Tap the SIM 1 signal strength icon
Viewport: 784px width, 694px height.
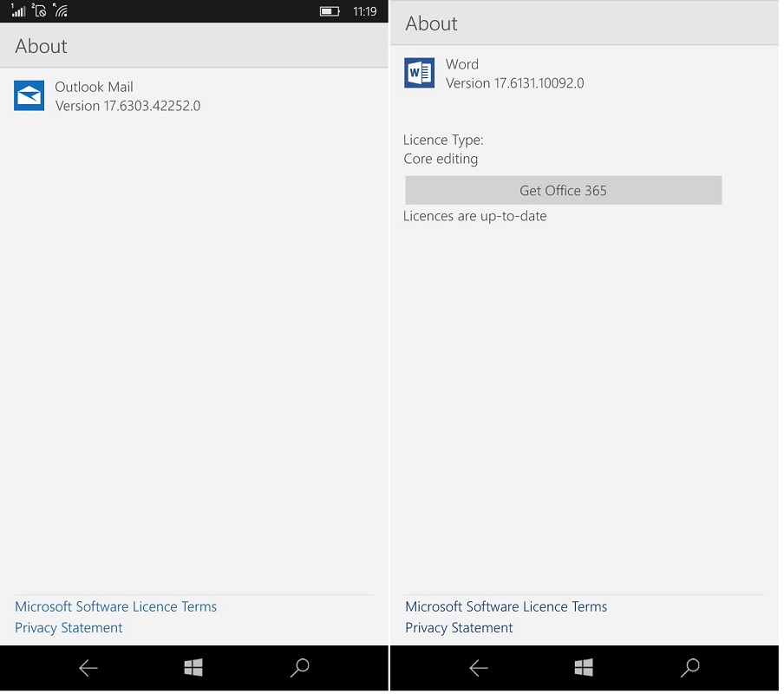[x=17, y=10]
